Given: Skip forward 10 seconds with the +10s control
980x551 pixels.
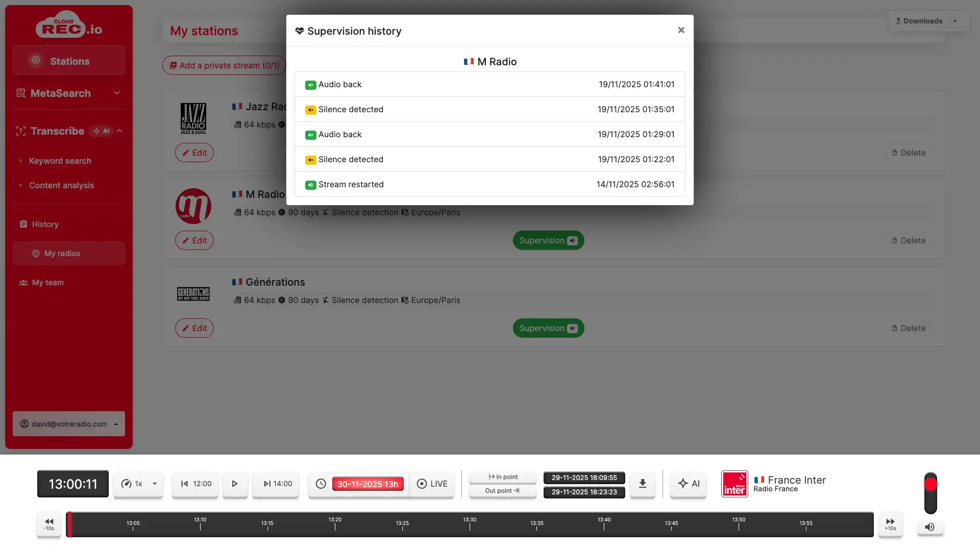Looking at the screenshot, I should [890, 524].
